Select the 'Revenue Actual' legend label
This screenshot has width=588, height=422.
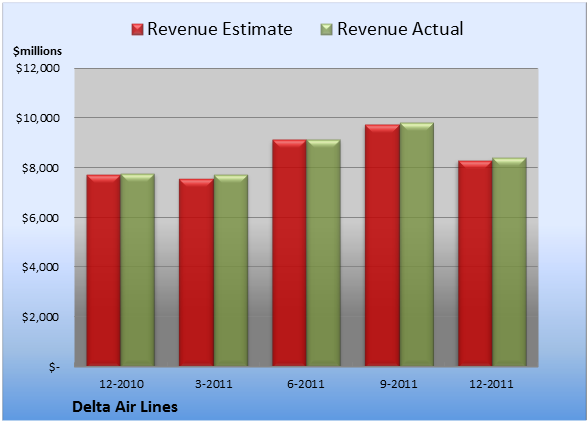400,29
